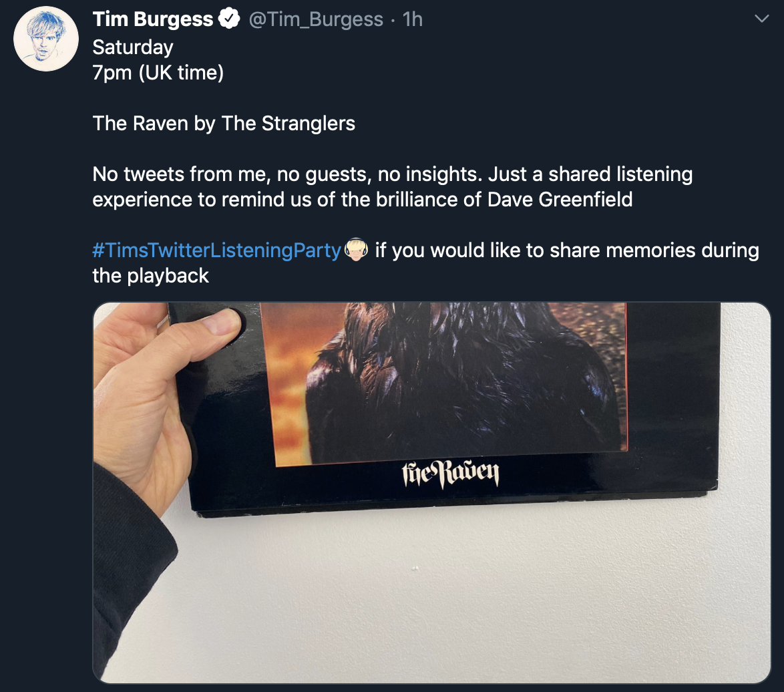Image resolution: width=784 pixels, height=692 pixels.
Task: Open the #TimsTwitterListeningParty hashtag
Action: pyautogui.click(x=216, y=250)
